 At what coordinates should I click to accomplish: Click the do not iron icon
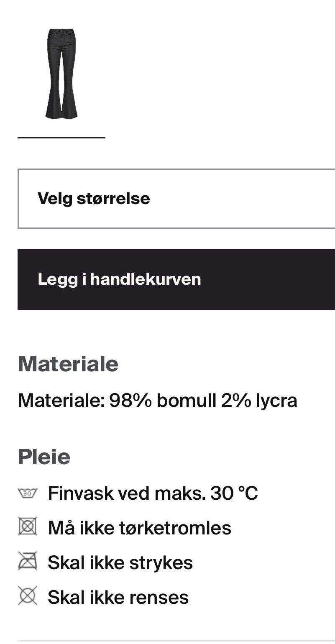pyautogui.click(x=28, y=562)
